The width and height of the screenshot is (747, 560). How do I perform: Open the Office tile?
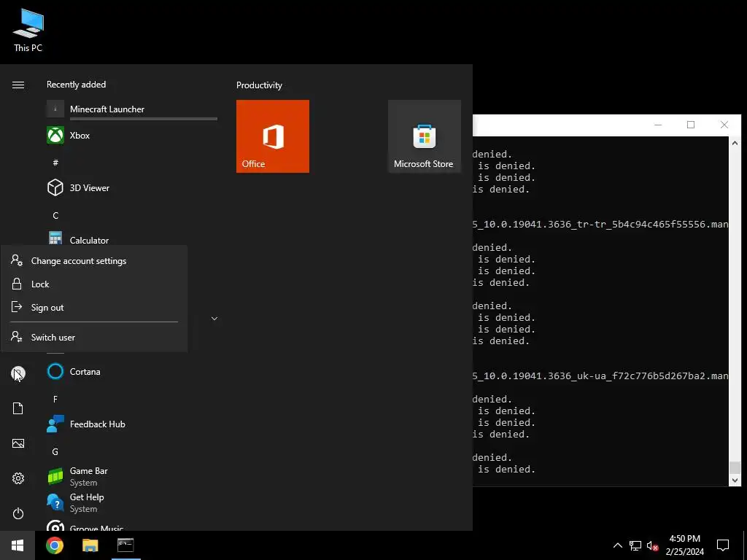pos(273,136)
